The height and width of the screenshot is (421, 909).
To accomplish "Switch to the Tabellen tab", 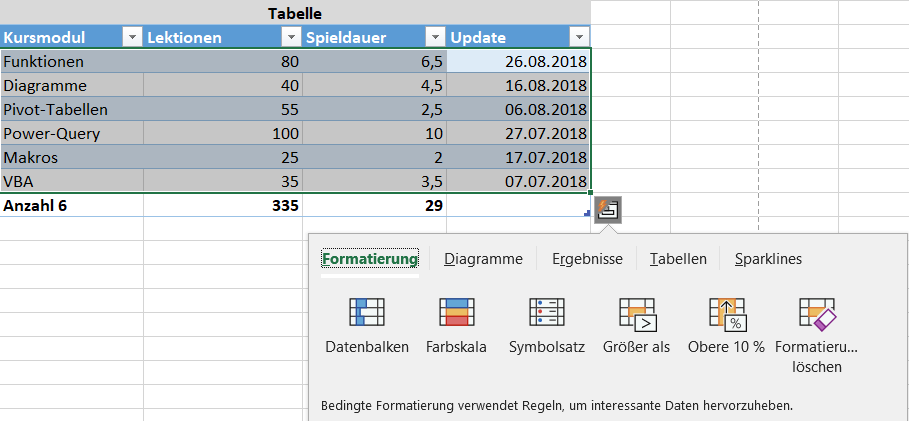I will tap(678, 259).
